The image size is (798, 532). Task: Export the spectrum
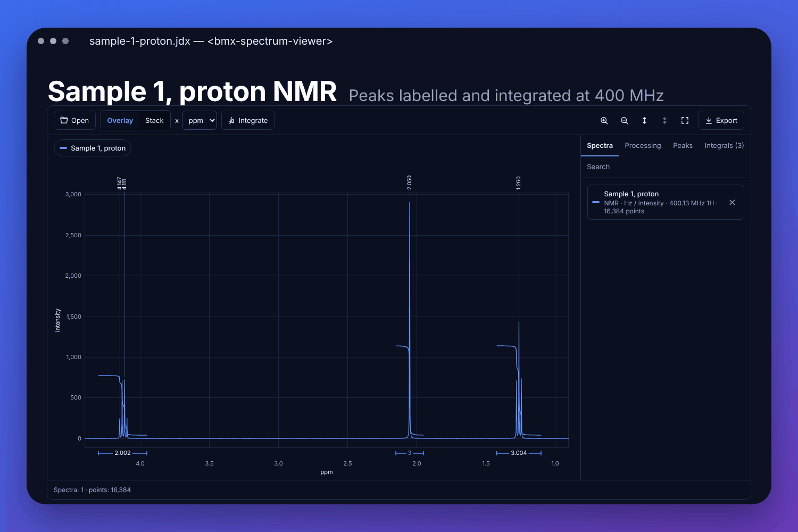pos(721,120)
